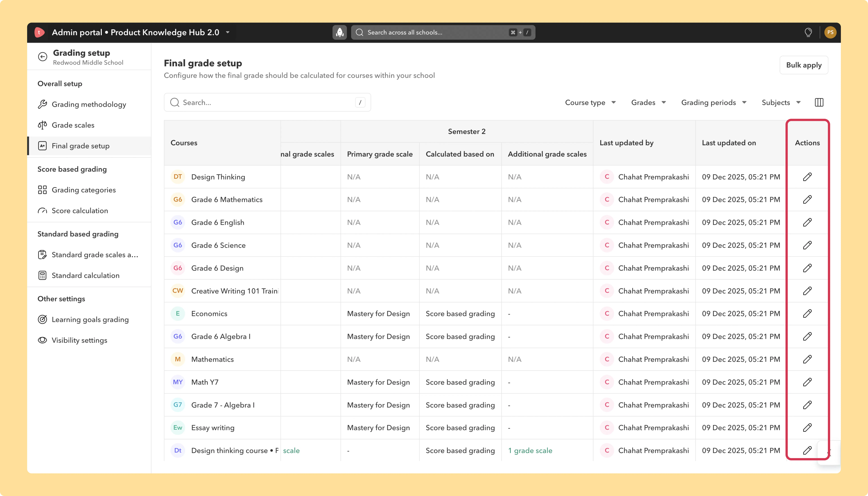Open the Subjects filter dropdown
The image size is (868, 496).
click(781, 103)
